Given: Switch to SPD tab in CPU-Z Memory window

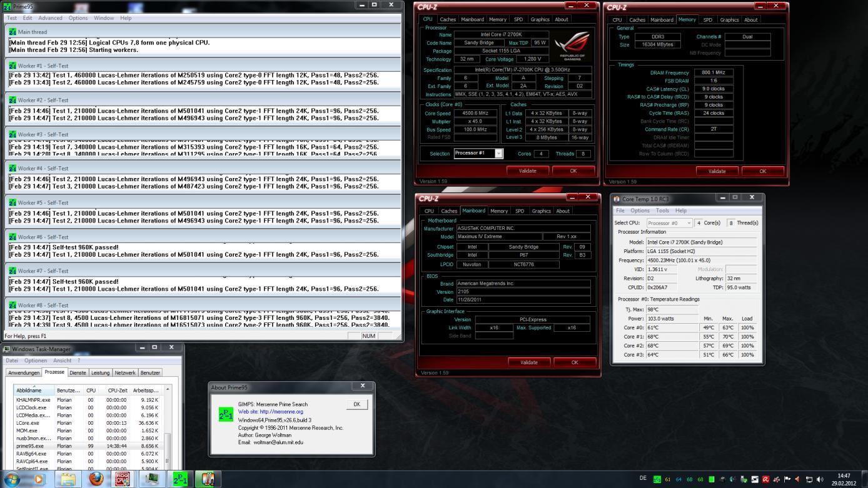Looking at the screenshot, I should 707,19.
